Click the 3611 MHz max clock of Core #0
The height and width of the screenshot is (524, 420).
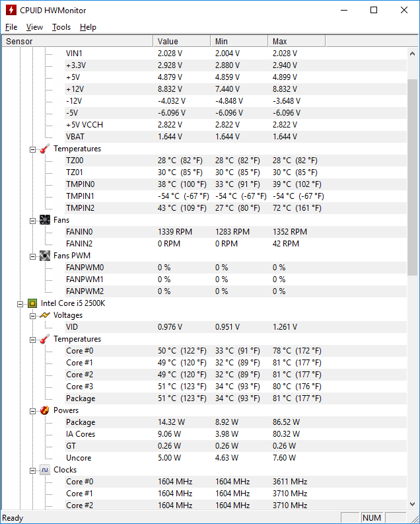(x=290, y=482)
